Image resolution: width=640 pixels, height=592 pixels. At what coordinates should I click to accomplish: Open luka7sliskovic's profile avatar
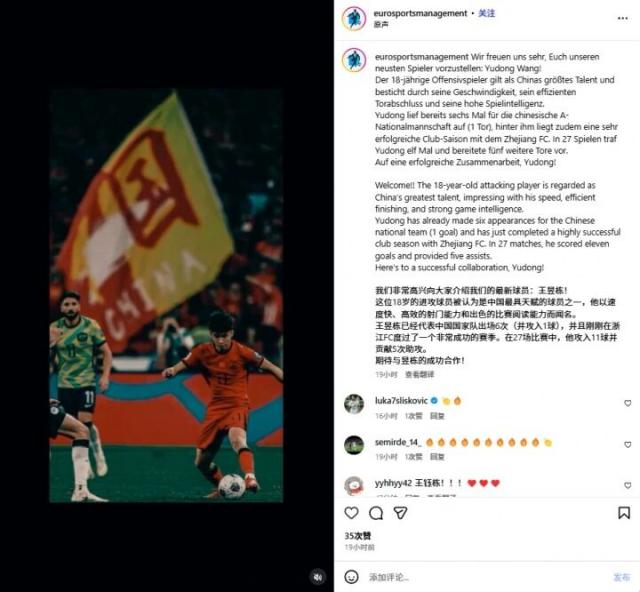[x=354, y=404]
